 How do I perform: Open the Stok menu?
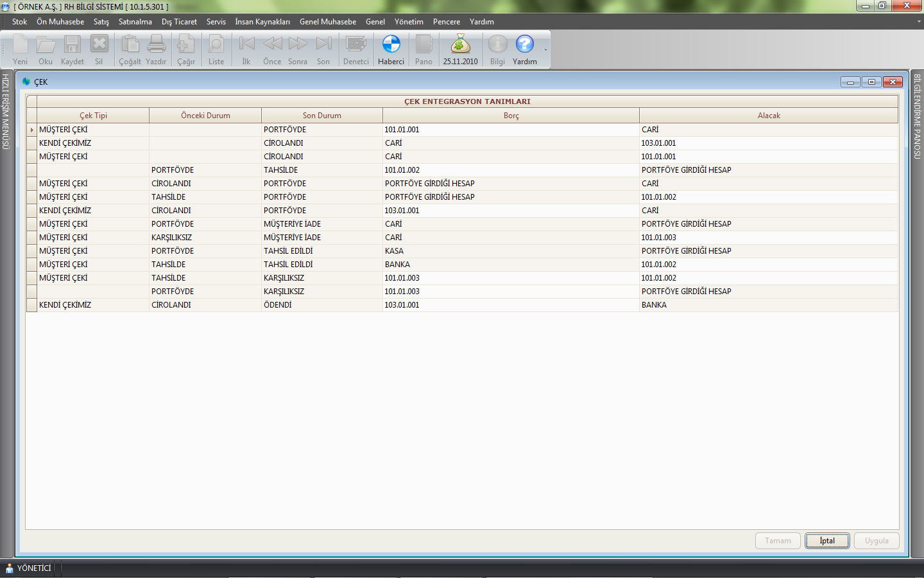(x=19, y=22)
